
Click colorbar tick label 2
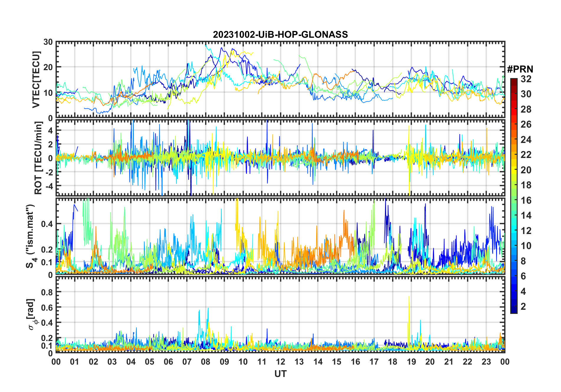pos(523,306)
